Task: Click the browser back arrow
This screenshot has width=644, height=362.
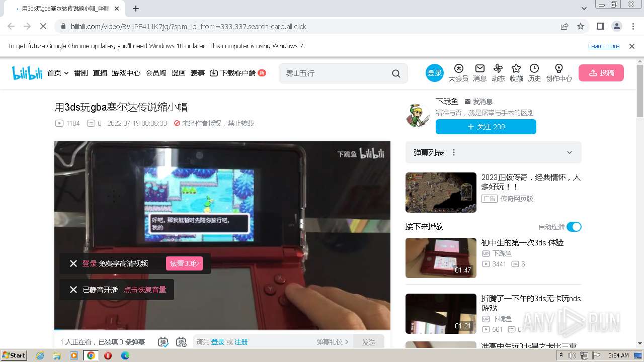Action: tap(11, 26)
